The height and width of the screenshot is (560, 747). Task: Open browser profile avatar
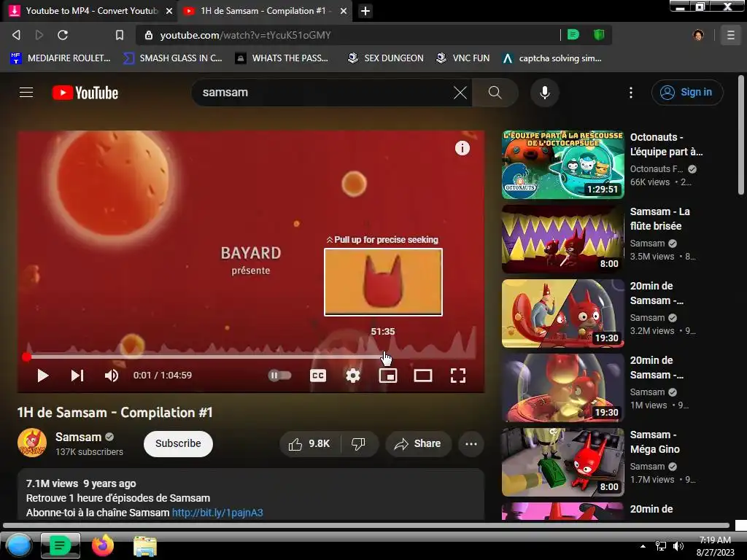point(698,35)
